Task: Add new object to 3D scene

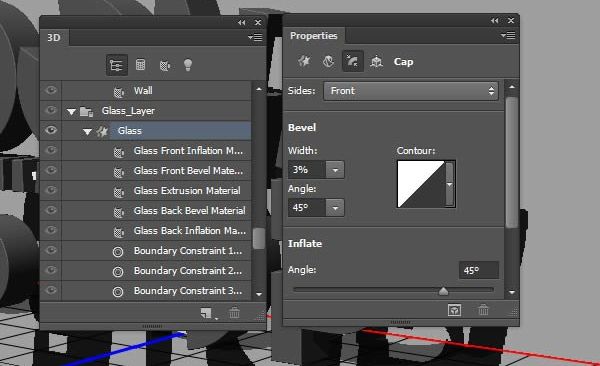Action: (x=207, y=314)
